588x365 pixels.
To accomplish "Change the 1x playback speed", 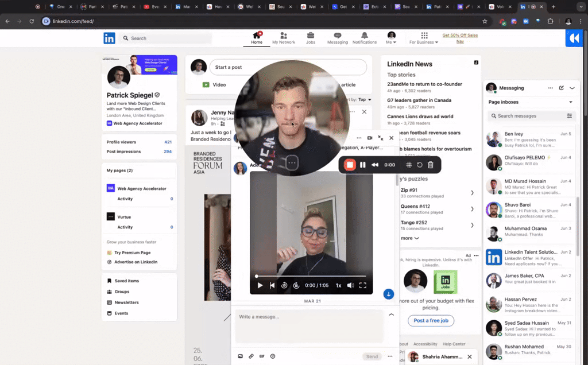I will tap(339, 285).
